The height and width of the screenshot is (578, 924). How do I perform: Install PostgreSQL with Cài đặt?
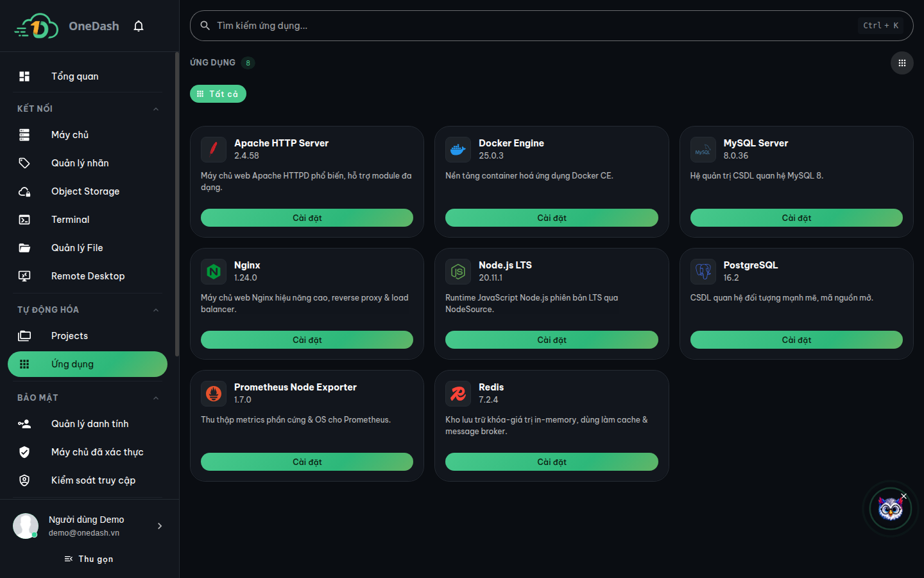(x=796, y=340)
